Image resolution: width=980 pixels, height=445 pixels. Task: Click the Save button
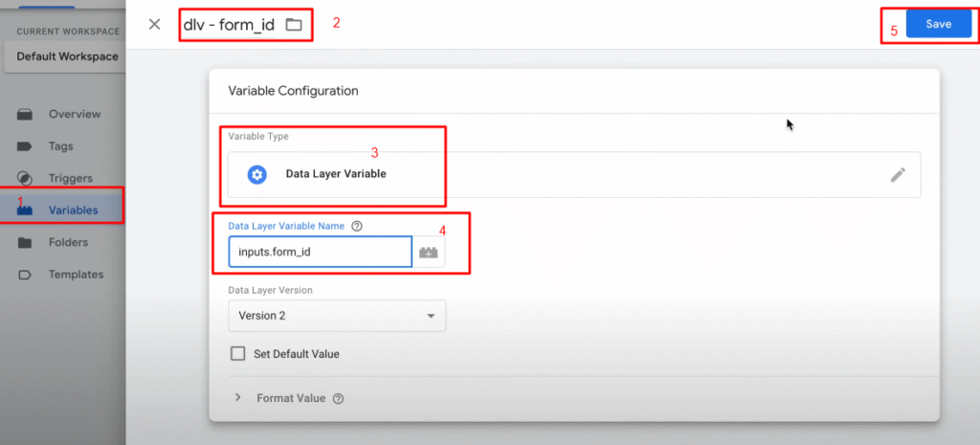tap(938, 24)
